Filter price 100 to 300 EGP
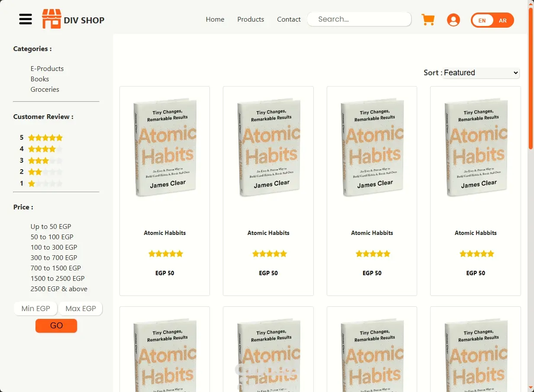Screen dimensions: 534x392 54,247
